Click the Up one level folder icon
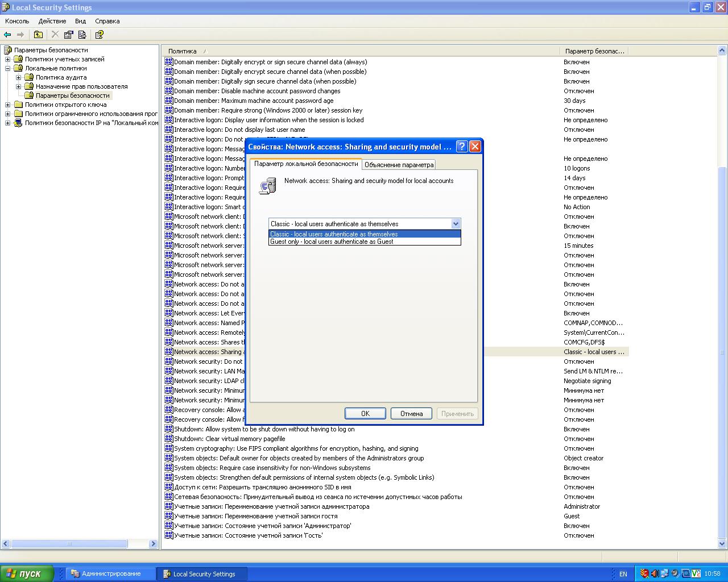 38,35
